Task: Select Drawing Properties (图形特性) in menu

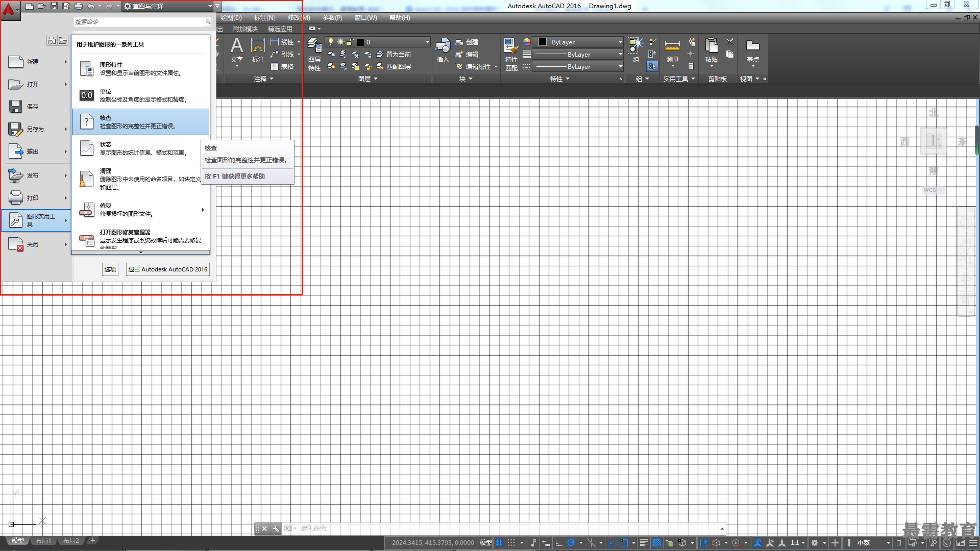Action: pos(140,69)
